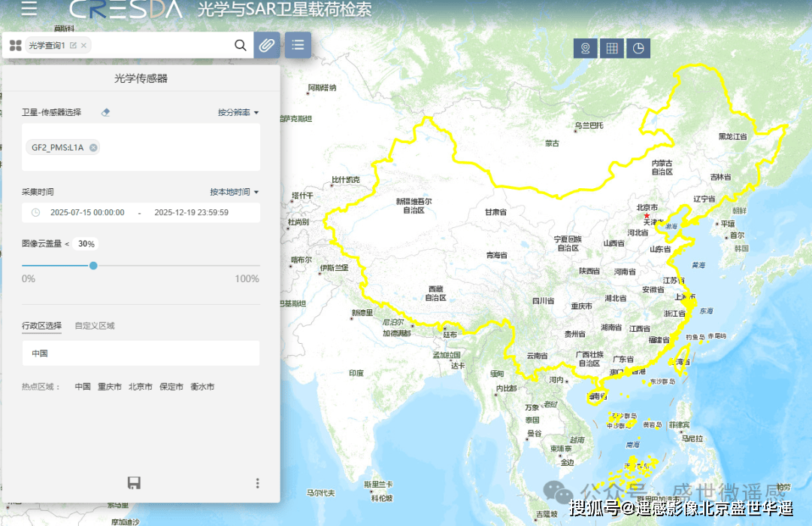
Task: Toggle the map grid tool
Action: (x=612, y=48)
